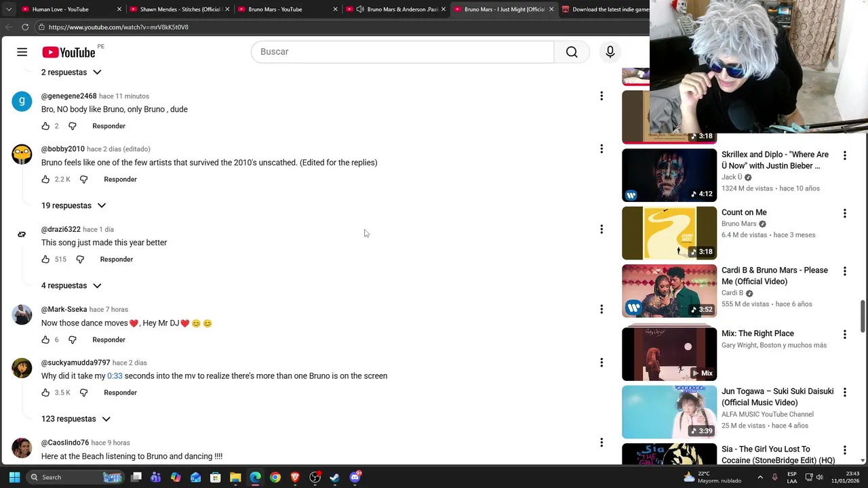
Task: Open the Skrillex and Diplo video thumbnail
Action: (x=669, y=176)
